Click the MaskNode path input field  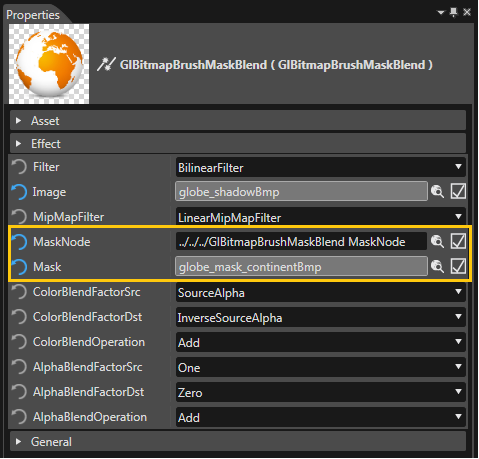[301, 241]
